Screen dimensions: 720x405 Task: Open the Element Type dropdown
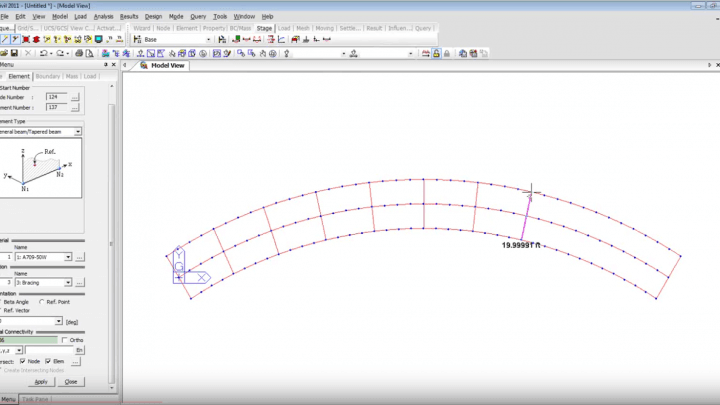tap(78, 132)
